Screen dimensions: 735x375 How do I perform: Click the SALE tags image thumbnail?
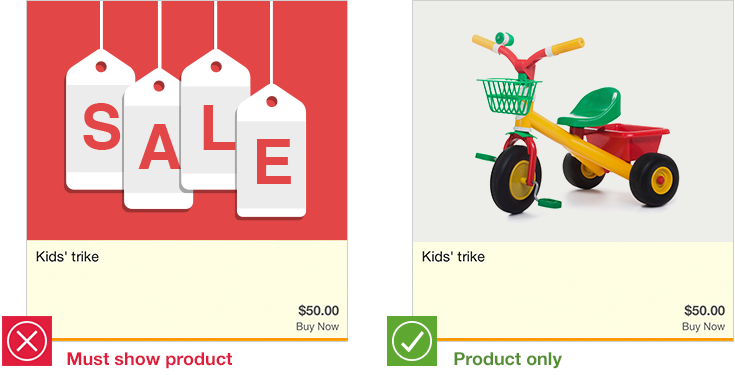(x=187, y=120)
